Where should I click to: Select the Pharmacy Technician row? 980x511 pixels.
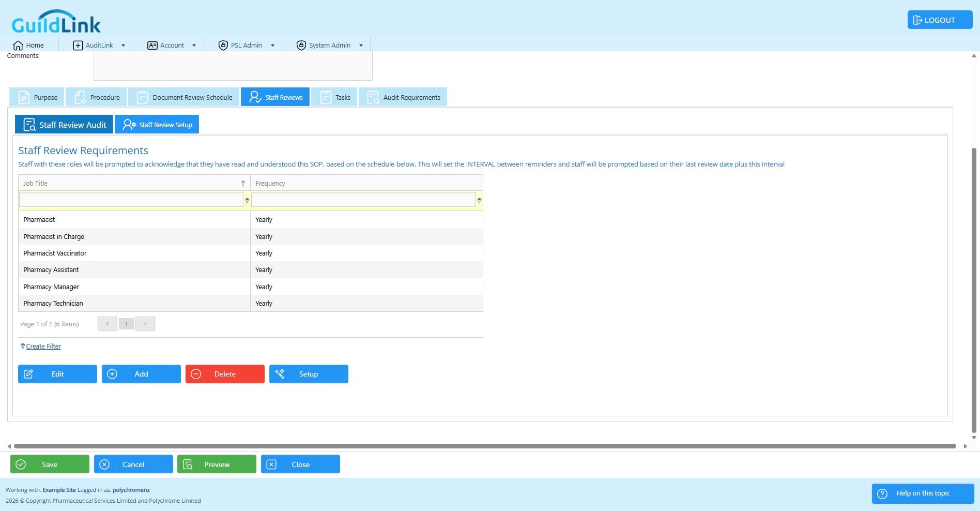pos(251,303)
